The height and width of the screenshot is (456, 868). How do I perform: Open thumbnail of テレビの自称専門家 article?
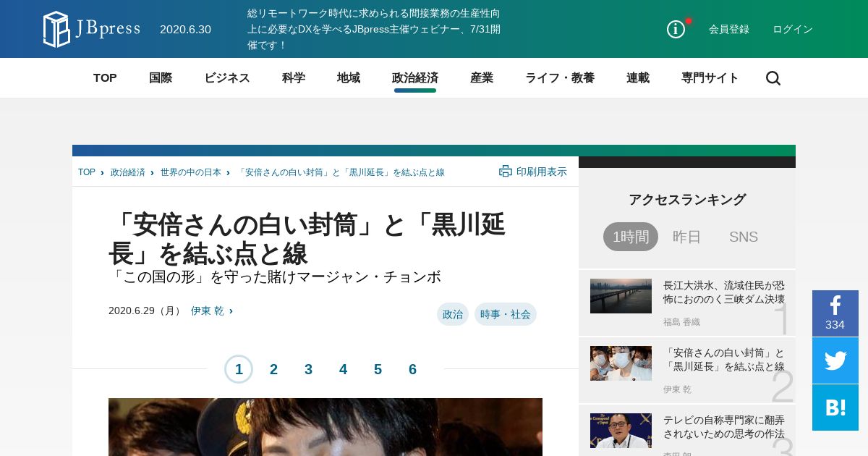pos(621,431)
